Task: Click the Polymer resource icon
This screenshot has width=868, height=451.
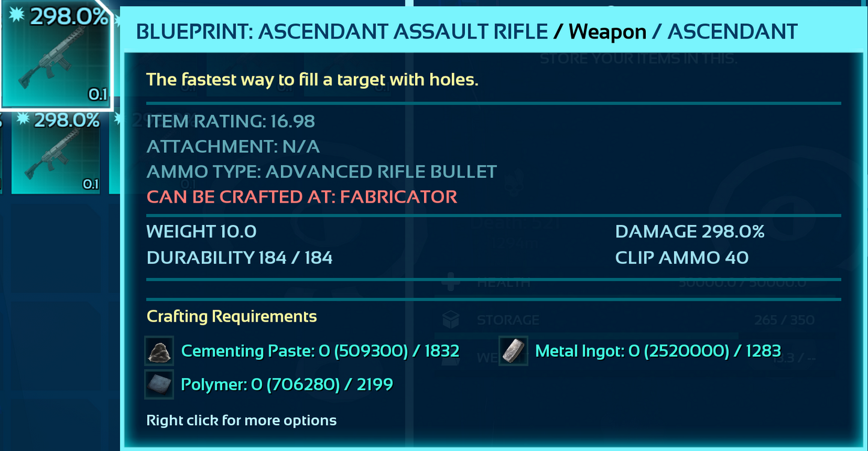Action: pos(159,384)
